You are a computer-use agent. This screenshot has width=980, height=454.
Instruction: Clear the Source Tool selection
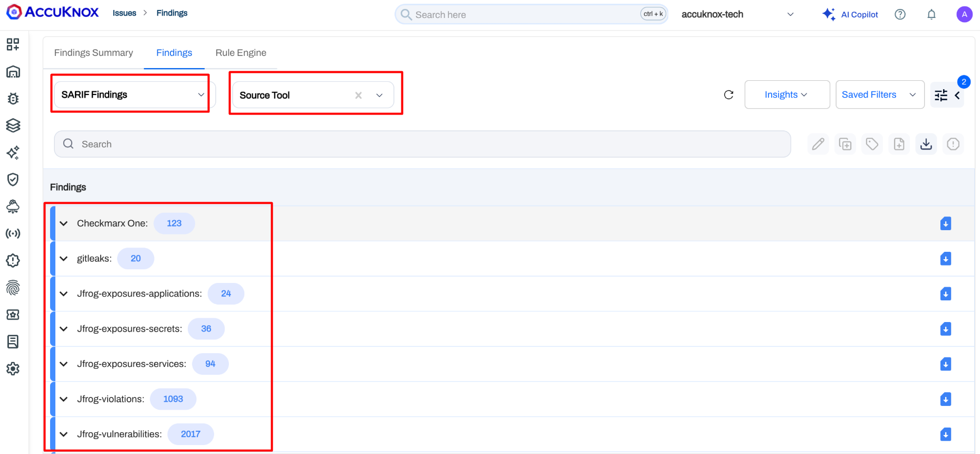[358, 95]
